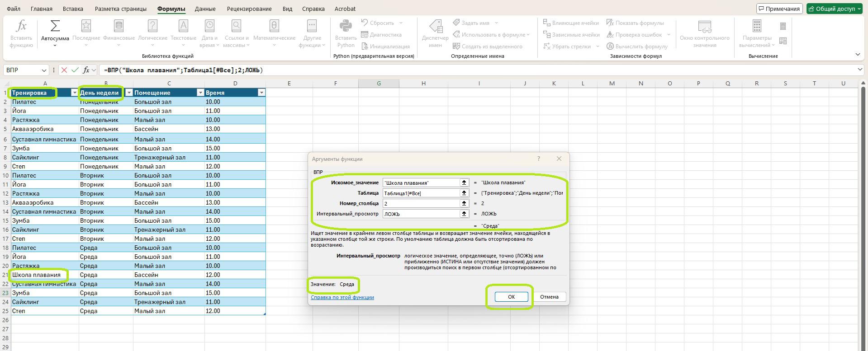
Task: Click Отмена in the dialog
Action: click(x=549, y=297)
